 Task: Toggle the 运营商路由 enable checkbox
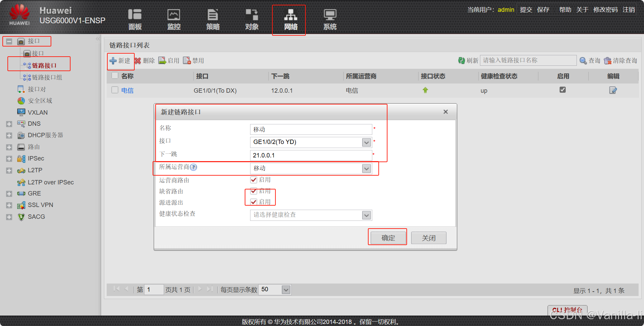pos(253,180)
